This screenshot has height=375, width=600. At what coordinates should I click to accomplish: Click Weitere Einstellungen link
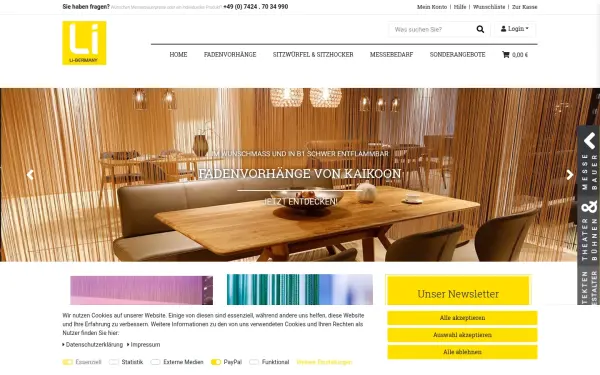click(324, 362)
